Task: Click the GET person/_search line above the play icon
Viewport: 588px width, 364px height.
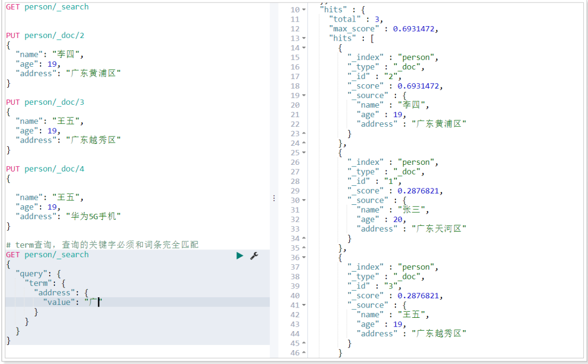Action: pos(47,255)
